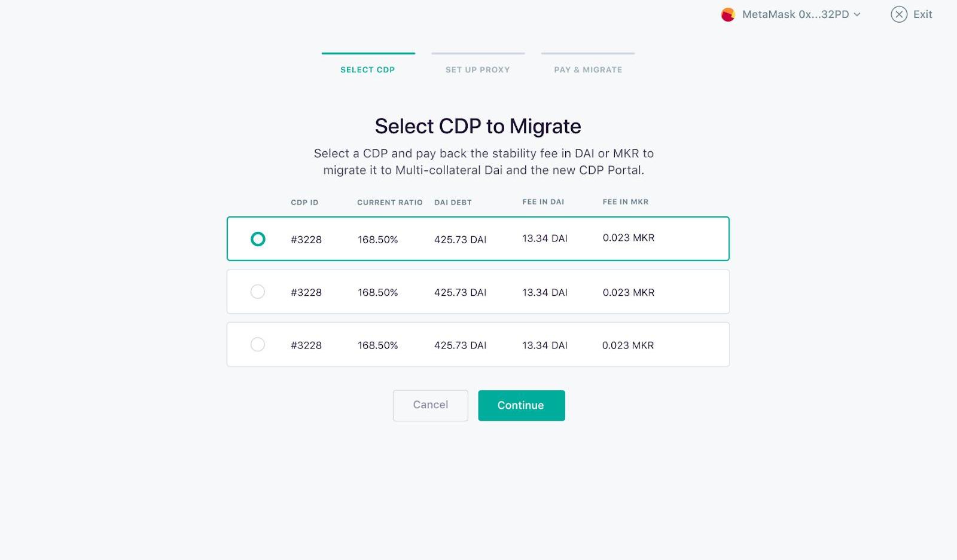Go to the SELECT CDP step tab
This screenshot has width=957, height=560.
tap(368, 70)
